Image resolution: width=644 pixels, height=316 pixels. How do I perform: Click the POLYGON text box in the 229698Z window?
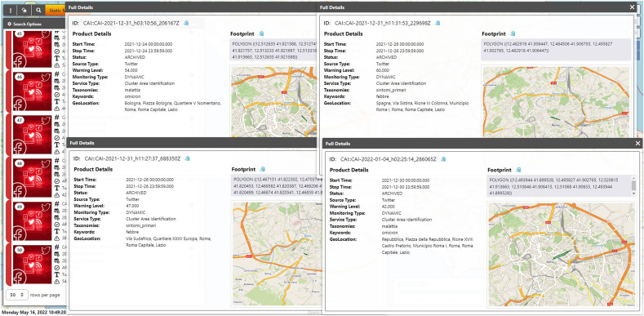coord(556,50)
